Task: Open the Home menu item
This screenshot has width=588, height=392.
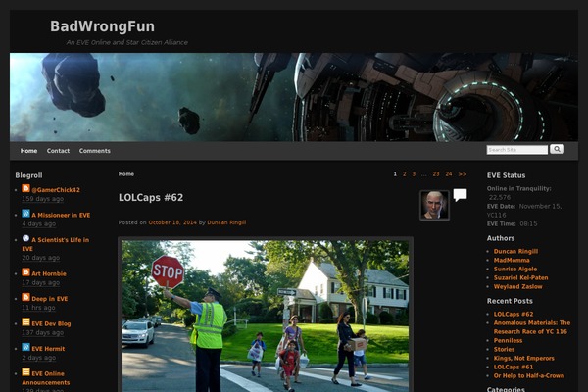Action: [x=28, y=151]
